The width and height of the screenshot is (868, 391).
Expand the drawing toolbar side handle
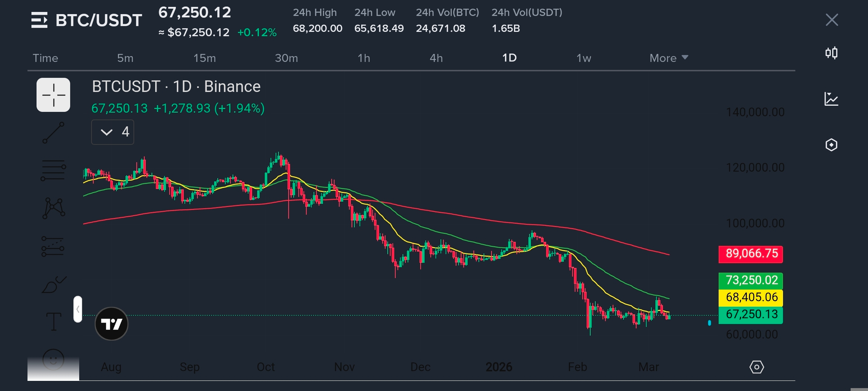78,309
